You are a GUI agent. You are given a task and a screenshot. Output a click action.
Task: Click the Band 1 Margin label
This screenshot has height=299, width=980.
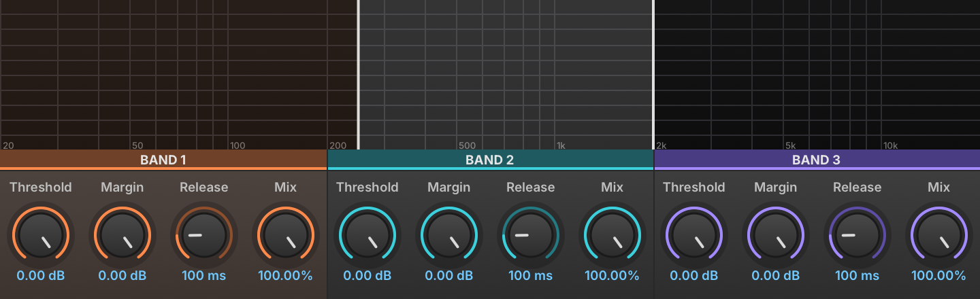click(x=122, y=188)
